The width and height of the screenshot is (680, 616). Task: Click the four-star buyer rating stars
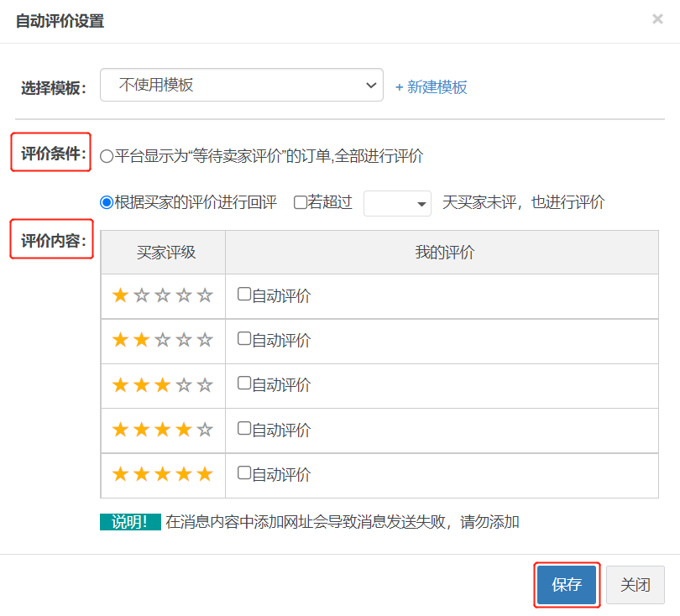coord(163,430)
